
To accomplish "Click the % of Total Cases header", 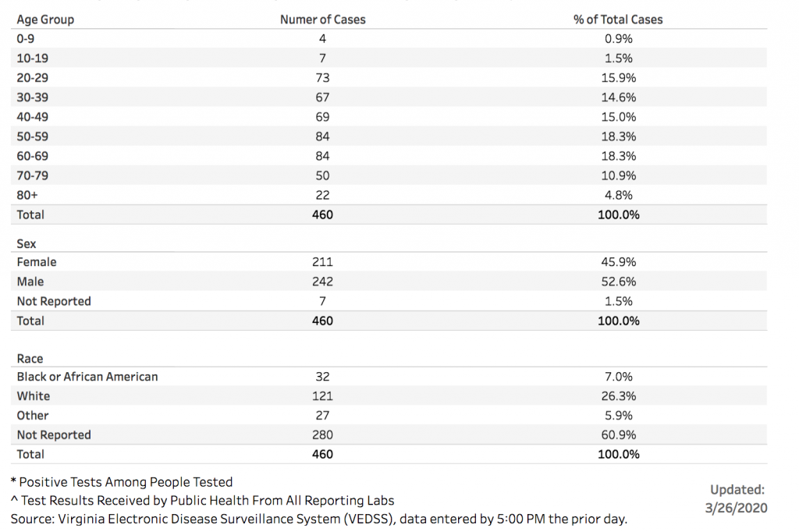I will [618, 20].
